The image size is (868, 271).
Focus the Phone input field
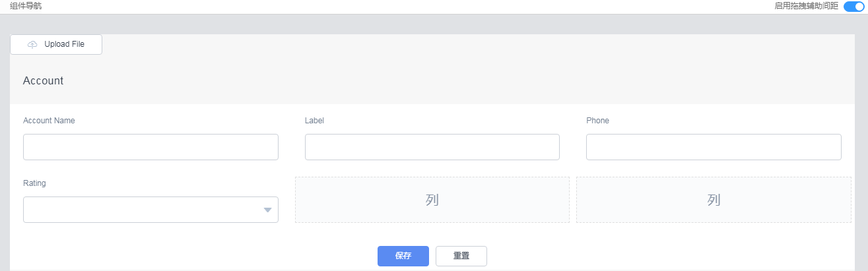[714, 147]
